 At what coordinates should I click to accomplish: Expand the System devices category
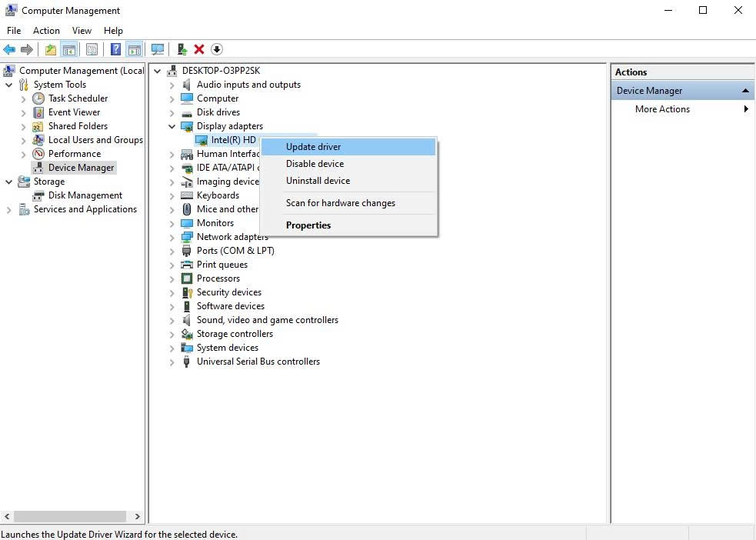tap(172, 348)
